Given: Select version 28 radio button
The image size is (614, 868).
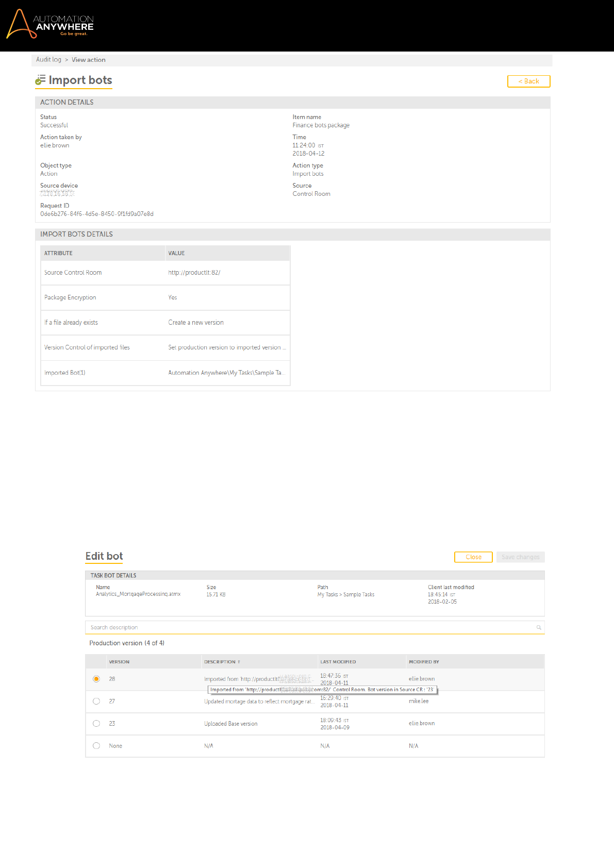Looking at the screenshot, I should (96, 679).
